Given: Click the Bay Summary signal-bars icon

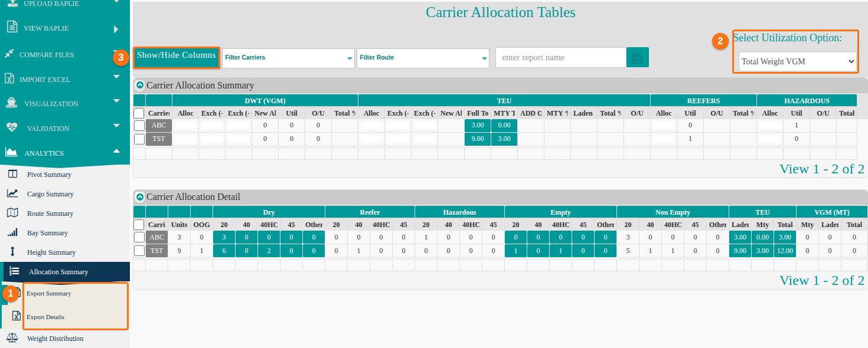Looking at the screenshot, I should (12, 232).
